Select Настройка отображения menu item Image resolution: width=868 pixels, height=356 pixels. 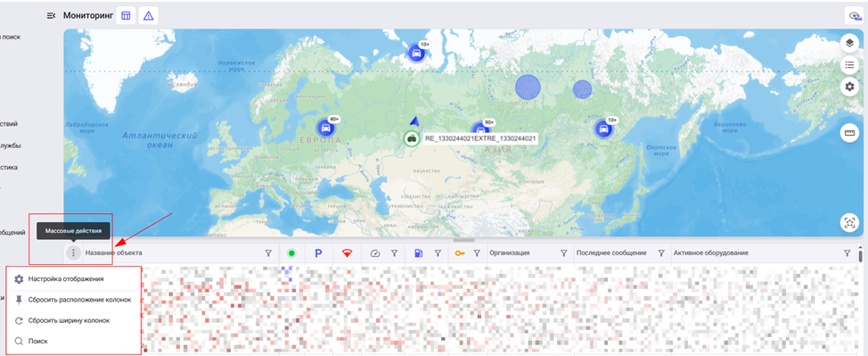click(73, 279)
